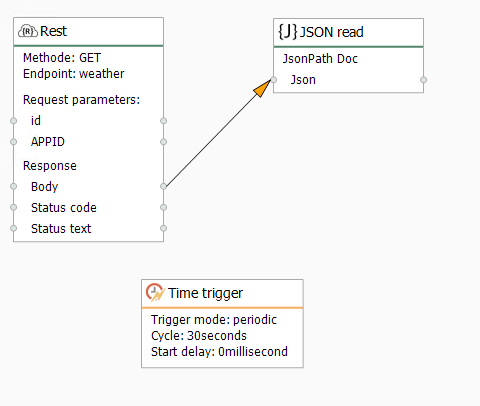Click the Rest node cloud icon
480x406 pixels.
pyautogui.click(x=28, y=31)
